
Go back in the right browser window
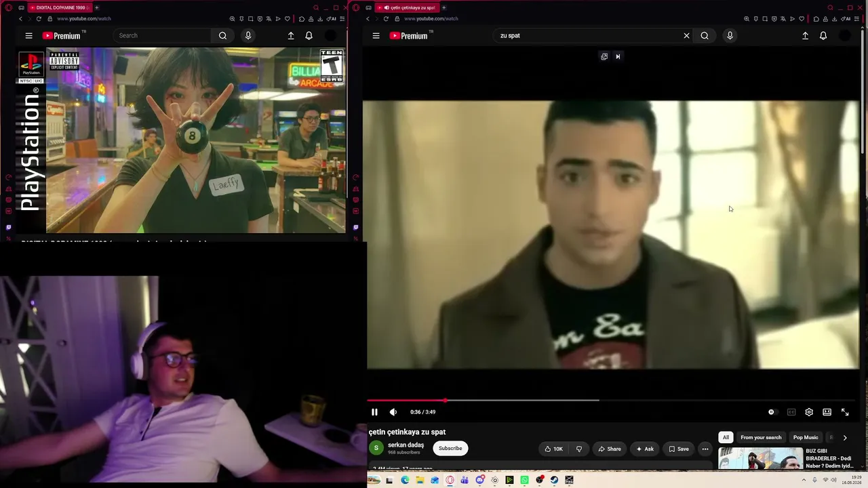click(368, 18)
